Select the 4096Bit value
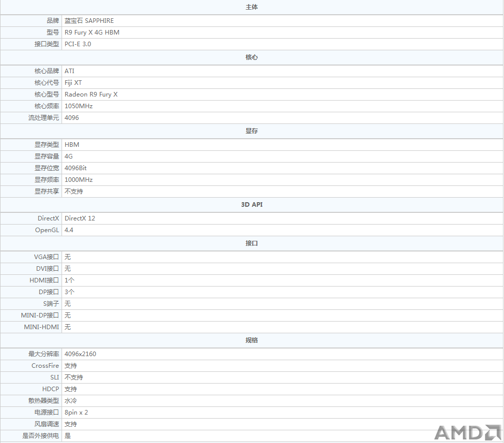This screenshot has height=443, width=504. tap(76, 168)
